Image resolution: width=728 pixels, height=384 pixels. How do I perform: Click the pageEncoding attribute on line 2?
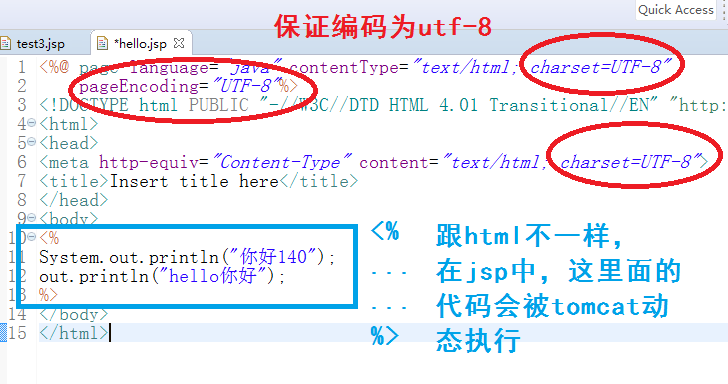point(139,87)
